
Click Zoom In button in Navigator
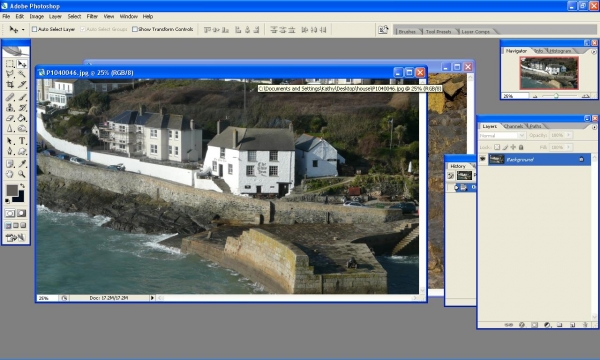coord(585,96)
